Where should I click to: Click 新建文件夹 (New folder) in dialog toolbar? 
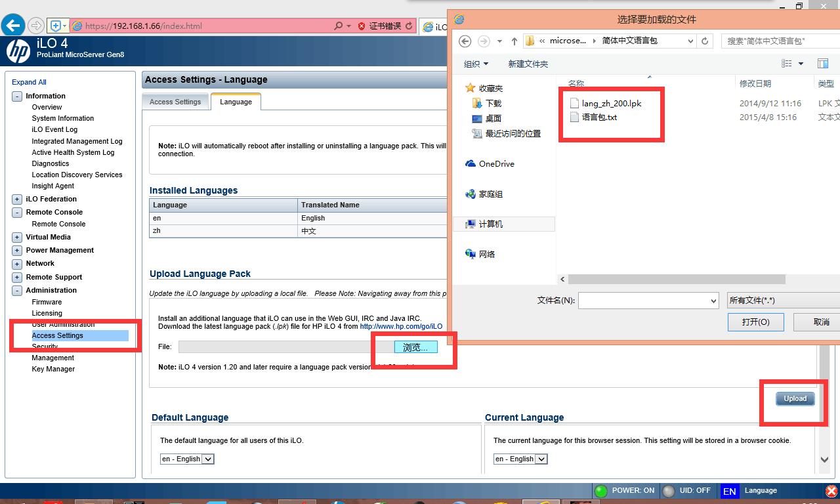click(528, 64)
